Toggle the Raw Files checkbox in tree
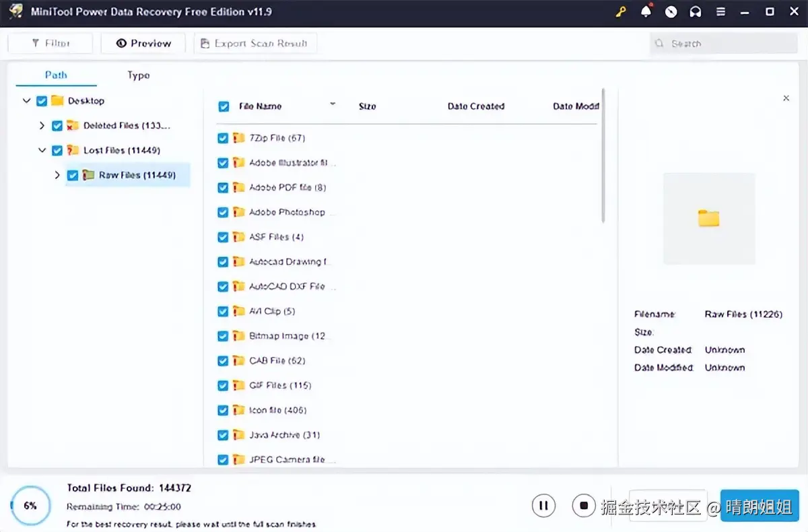The height and width of the screenshot is (532, 808). (73, 175)
